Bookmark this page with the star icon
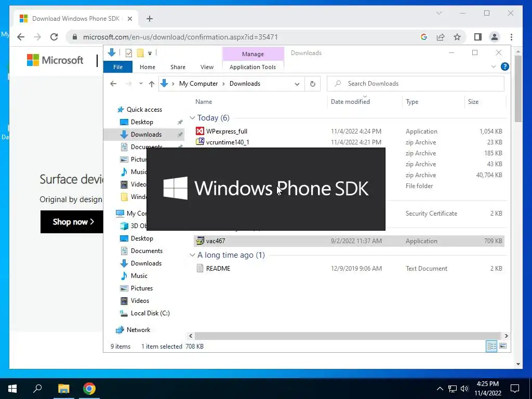The width and height of the screenshot is (532, 399). 457,37
